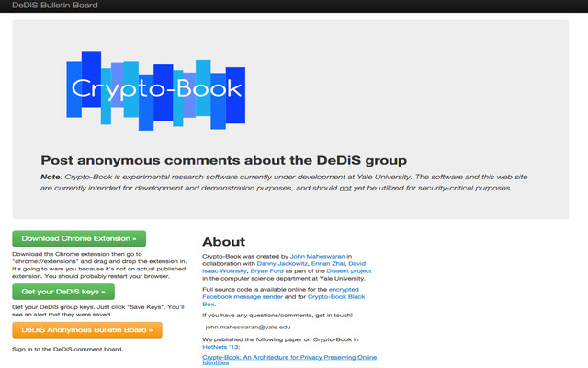Open the Dissent project link

pos(349,270)
